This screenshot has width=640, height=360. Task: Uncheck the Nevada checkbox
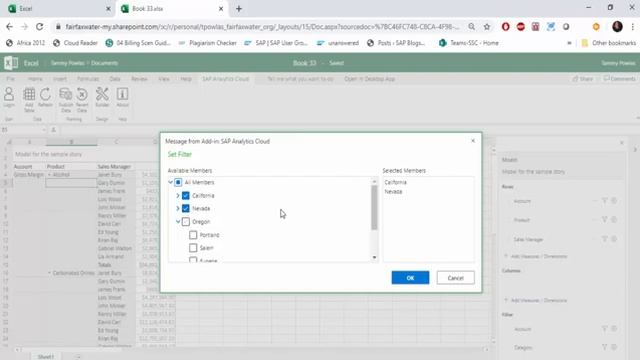pyautogui.click(x=186, y=209)
